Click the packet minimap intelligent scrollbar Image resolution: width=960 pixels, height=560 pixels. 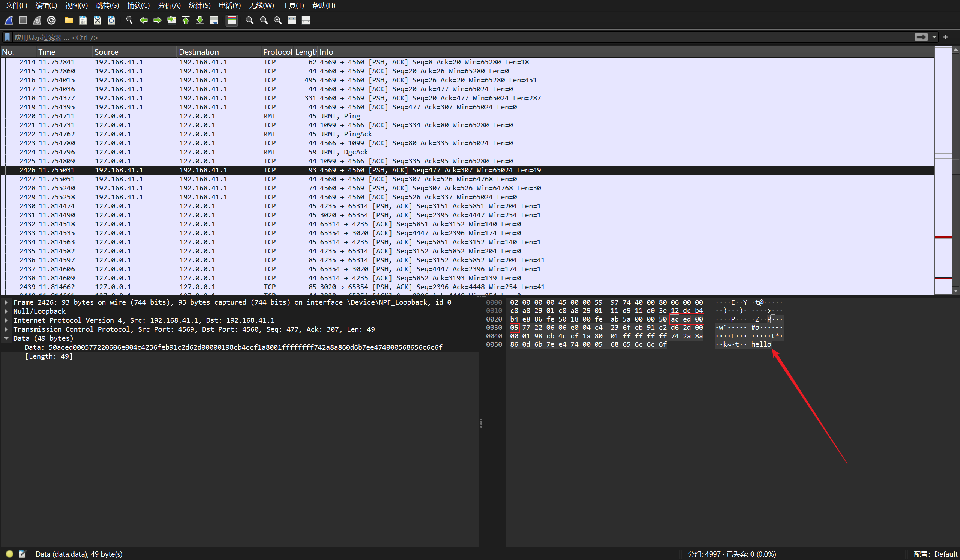pyautogui.click(x=943, y=171)
